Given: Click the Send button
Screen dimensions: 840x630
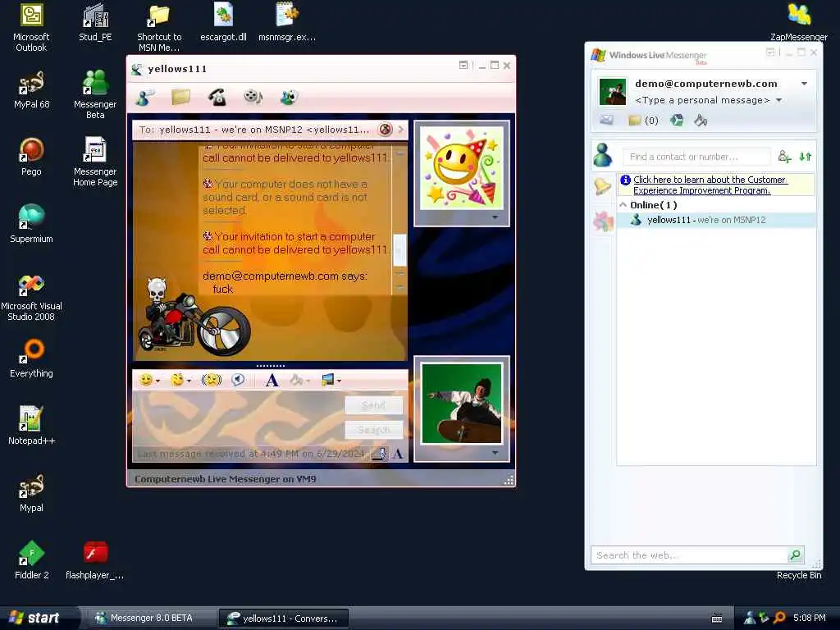Looking at the screenshot, I should pos(374,405).
